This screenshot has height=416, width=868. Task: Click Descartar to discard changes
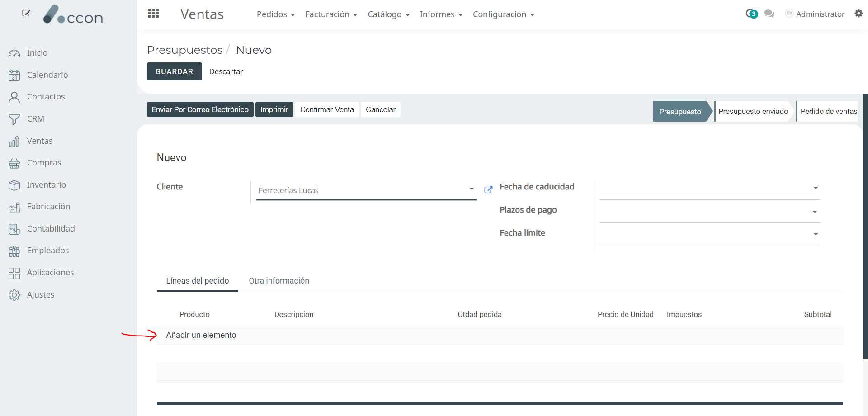(226, 71)
